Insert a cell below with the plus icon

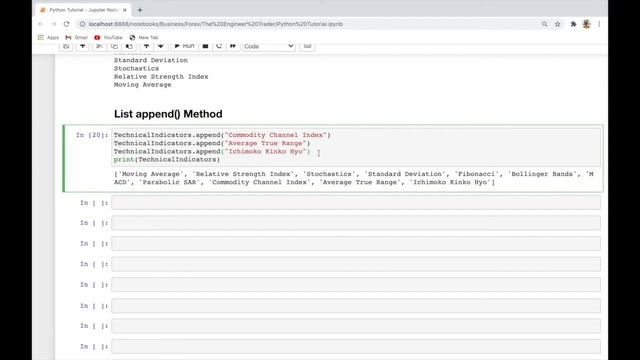click(x=82, y=46)
